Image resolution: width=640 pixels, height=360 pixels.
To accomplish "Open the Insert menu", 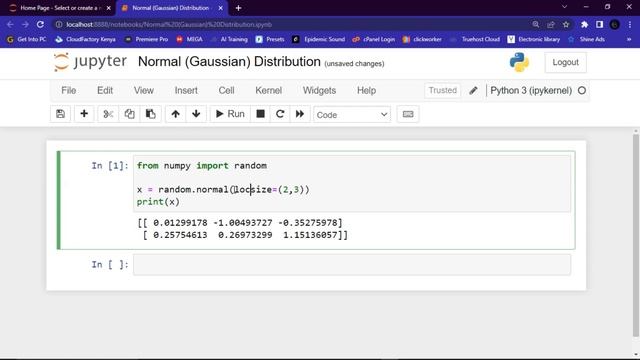I will [186, 90].
